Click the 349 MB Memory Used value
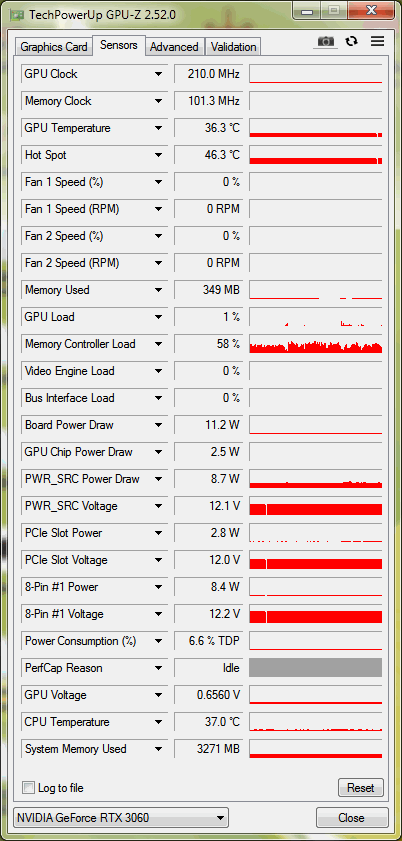This screenshot has height=841, width=402. (209, 290)
